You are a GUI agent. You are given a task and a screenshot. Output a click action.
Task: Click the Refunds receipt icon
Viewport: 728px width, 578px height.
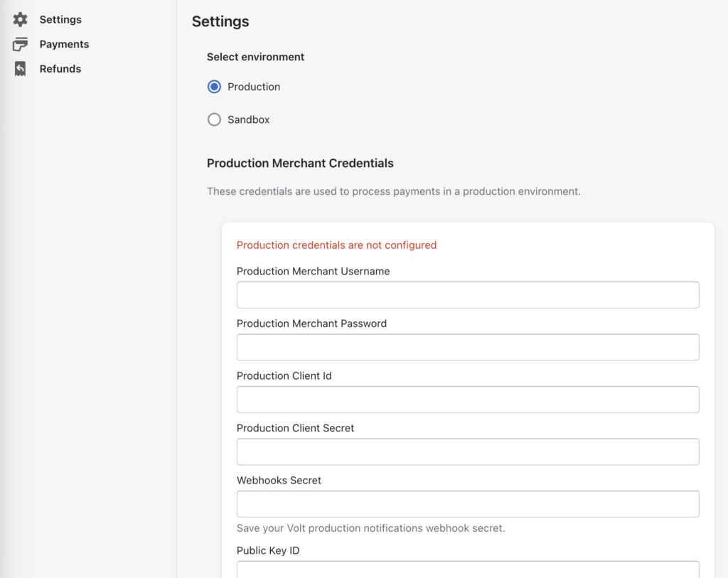pos(20,69)
